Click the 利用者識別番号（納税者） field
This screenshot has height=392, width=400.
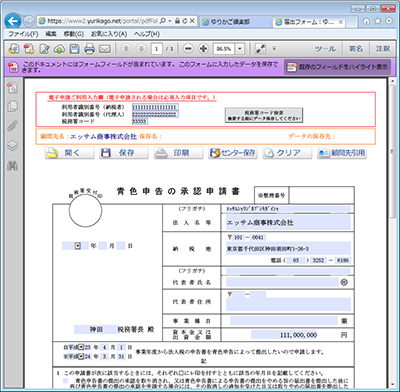[155, 107]
